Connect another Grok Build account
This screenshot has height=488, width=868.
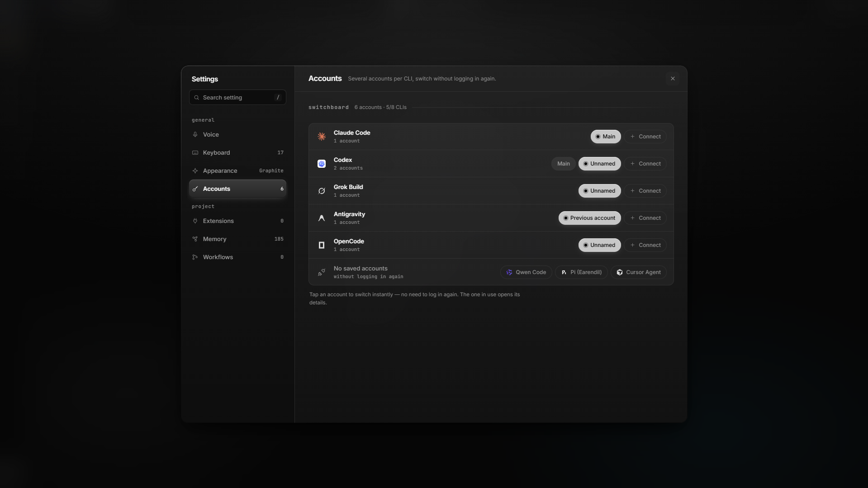tap(645, 191)
